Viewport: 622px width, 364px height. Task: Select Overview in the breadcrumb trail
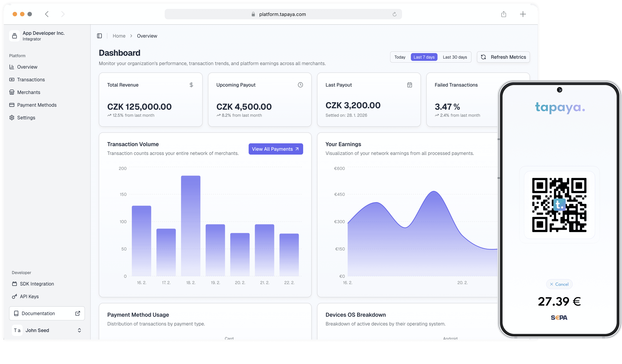pyautogui.click(x=147, y=36)
